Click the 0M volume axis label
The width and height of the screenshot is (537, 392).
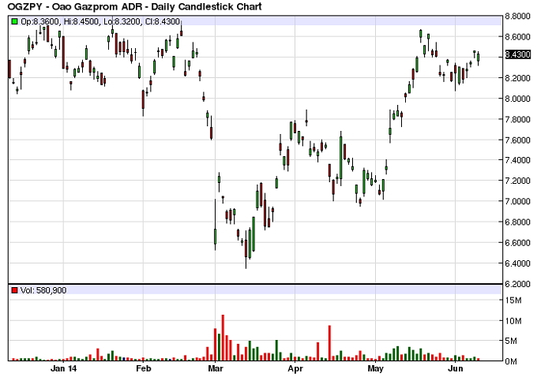(x=511, y=361)
